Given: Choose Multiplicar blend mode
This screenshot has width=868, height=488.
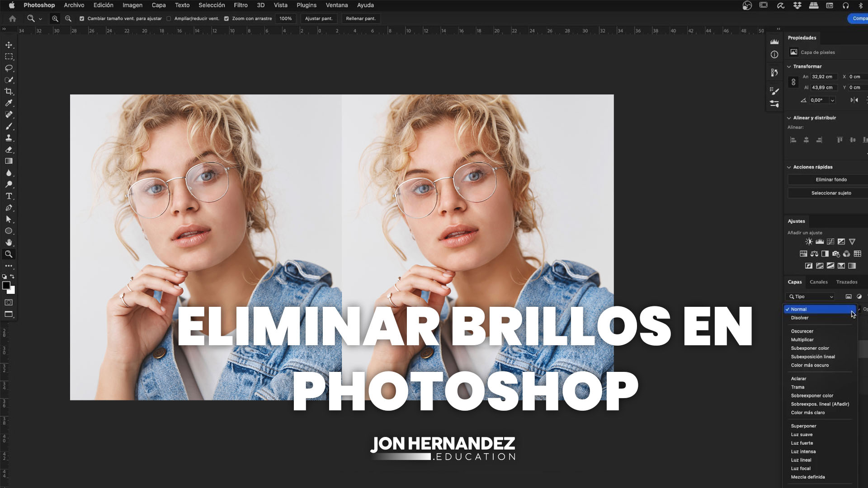Looking at the screenshot, I should [x=802, y=340].
